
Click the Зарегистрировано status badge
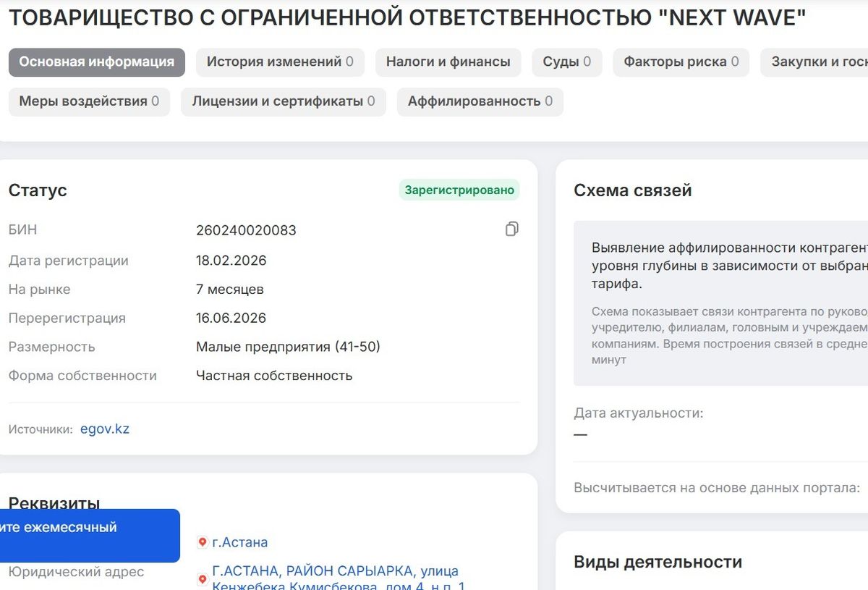pos(459,190)
